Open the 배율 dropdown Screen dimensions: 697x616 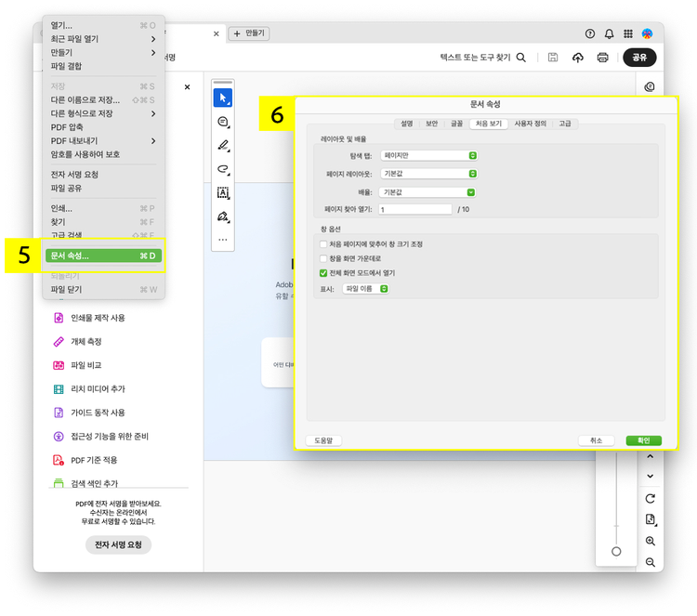pyautogui.click(x=427, y=192)
